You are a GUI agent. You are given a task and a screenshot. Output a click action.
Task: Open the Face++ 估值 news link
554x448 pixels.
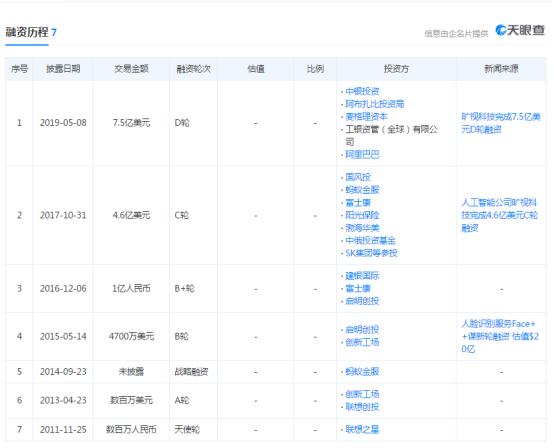point(500,336)
